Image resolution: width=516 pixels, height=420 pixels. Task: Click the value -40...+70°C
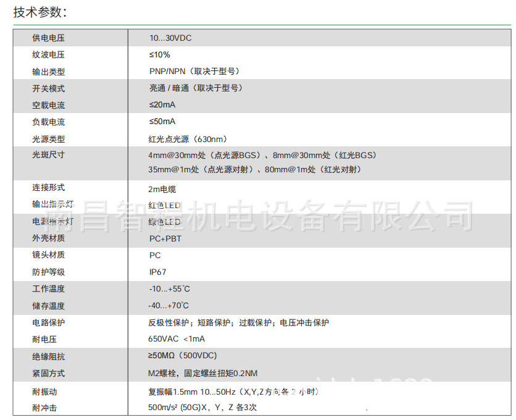click(169, 306)
